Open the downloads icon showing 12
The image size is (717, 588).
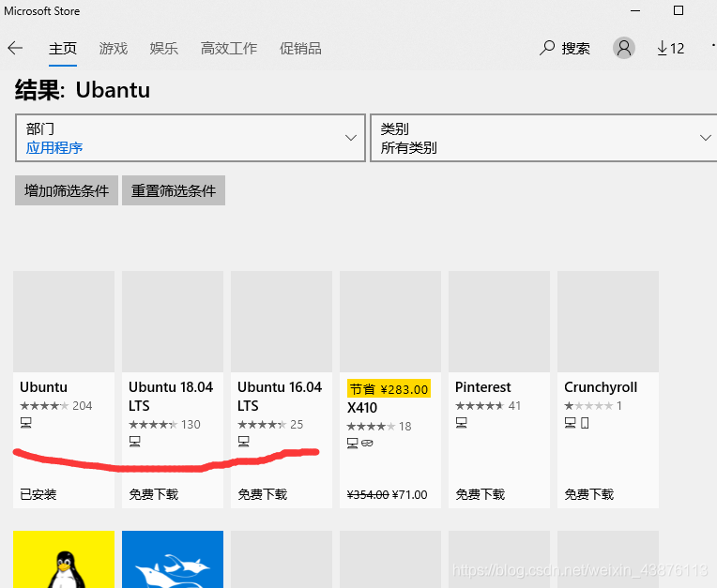[670, 48]
